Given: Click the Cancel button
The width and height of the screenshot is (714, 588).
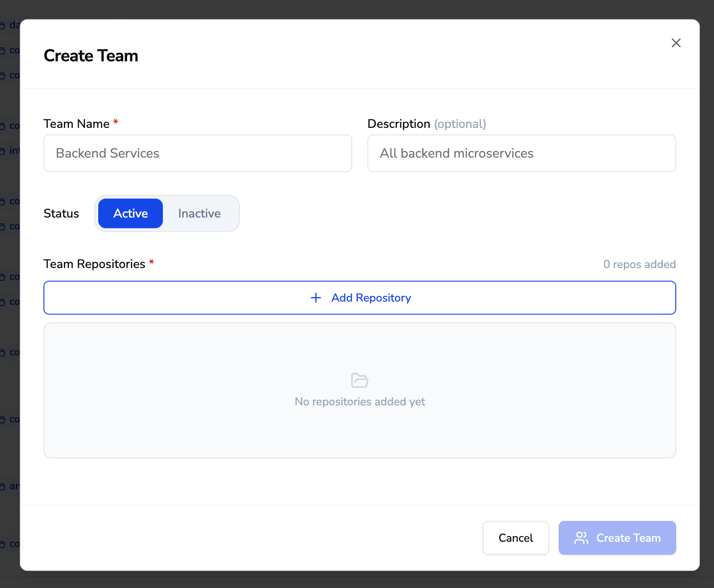Looking at the screenshot, I should tap(516, 538).
